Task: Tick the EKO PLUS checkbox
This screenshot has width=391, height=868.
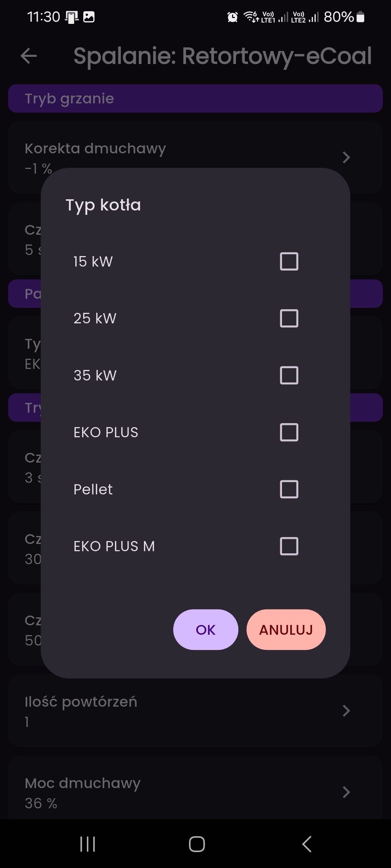Action: 289,432
